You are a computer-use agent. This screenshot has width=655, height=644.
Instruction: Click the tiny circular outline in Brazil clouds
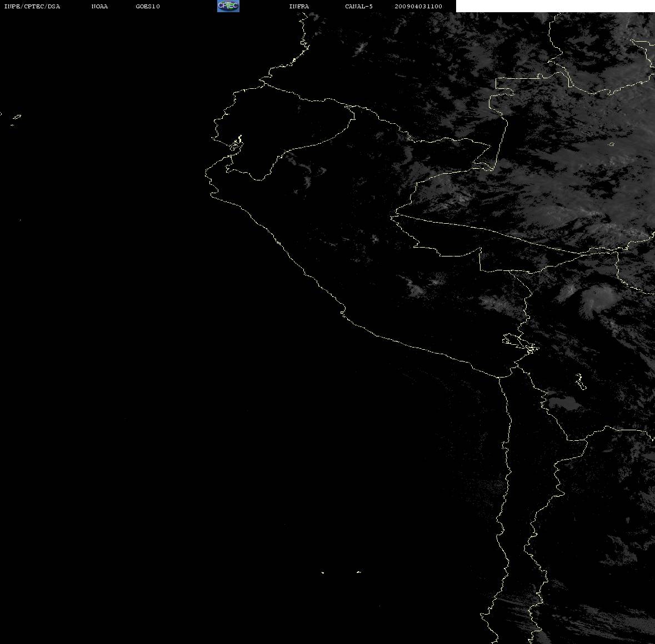(612, 144)
